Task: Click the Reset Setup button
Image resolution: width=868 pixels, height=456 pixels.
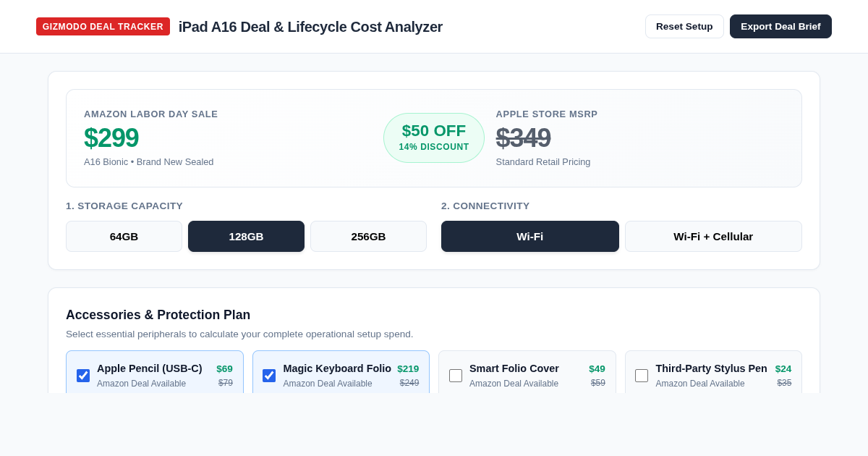Action: tap(684, 27)
